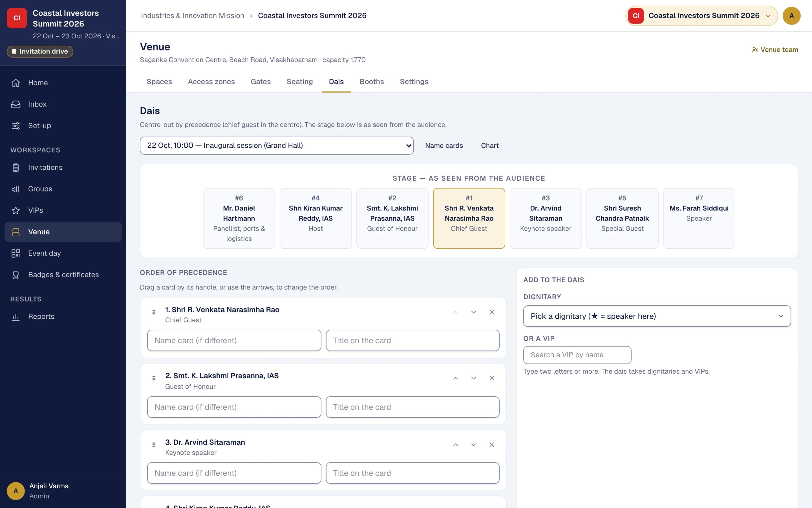
Task: Open the VIPs workspace
Action: click(63, 210)
